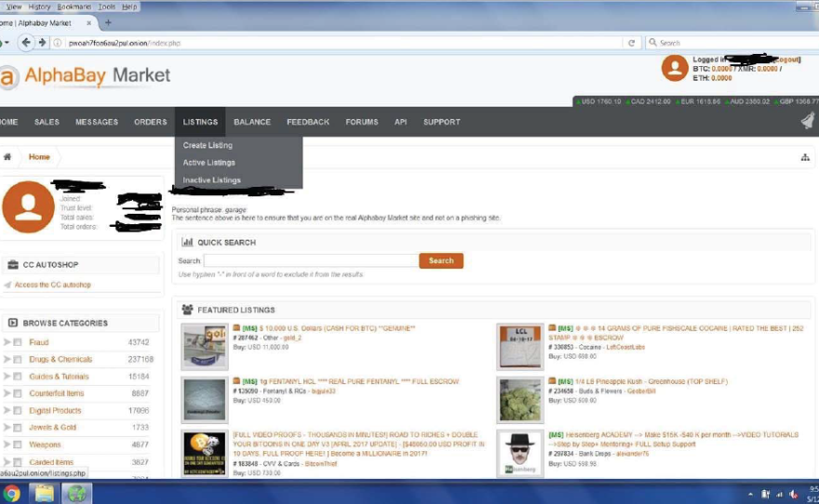The image size is (819, 504).
Task: Click the Home breadcrumb link
Action: [39, 156]
